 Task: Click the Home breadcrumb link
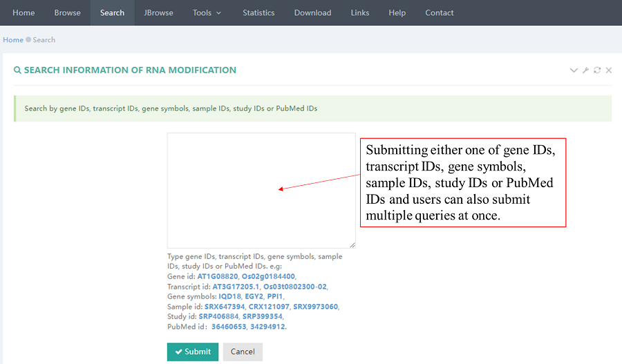point(13,40)
